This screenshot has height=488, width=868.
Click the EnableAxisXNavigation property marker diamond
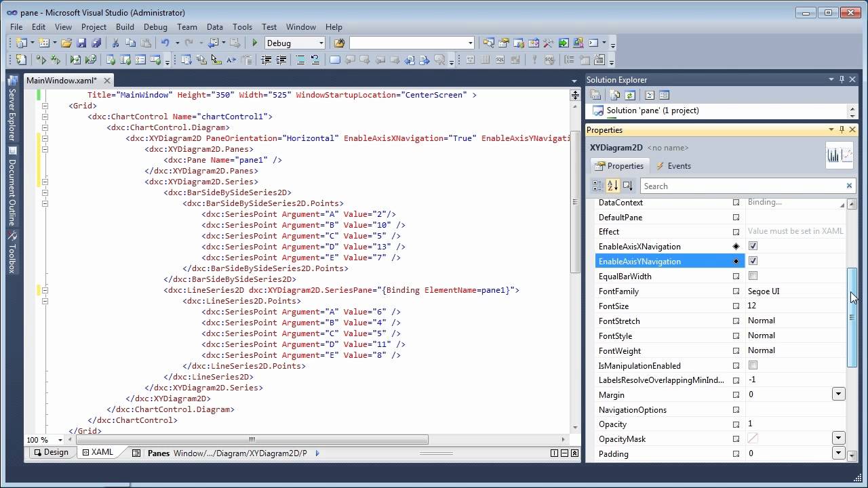(736, 247)
